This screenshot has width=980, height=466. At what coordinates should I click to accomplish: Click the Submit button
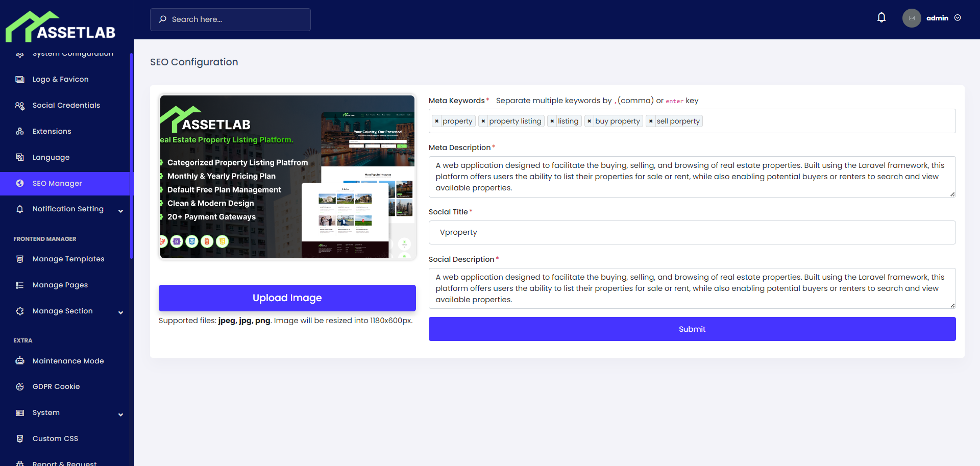point(692,329)
